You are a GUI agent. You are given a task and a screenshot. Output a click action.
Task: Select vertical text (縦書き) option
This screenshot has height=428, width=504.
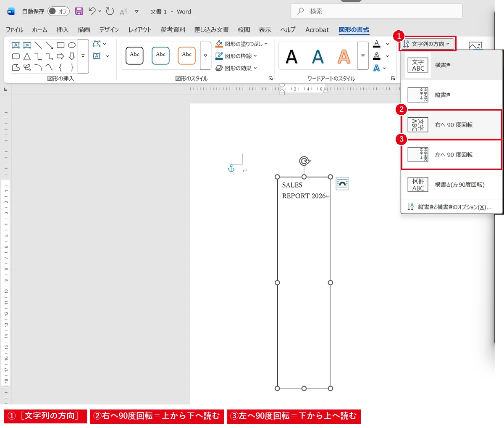[452, 95]
